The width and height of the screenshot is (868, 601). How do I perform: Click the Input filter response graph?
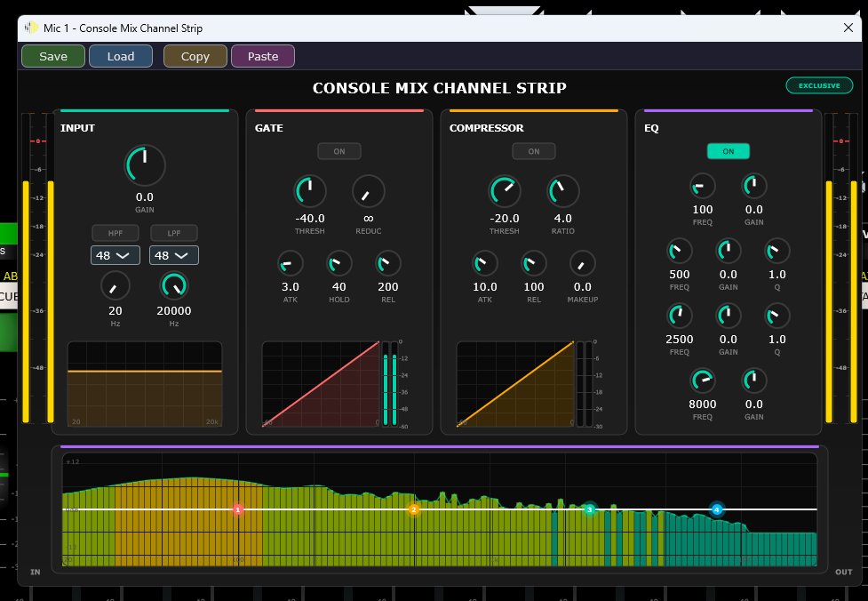[145, 384]
